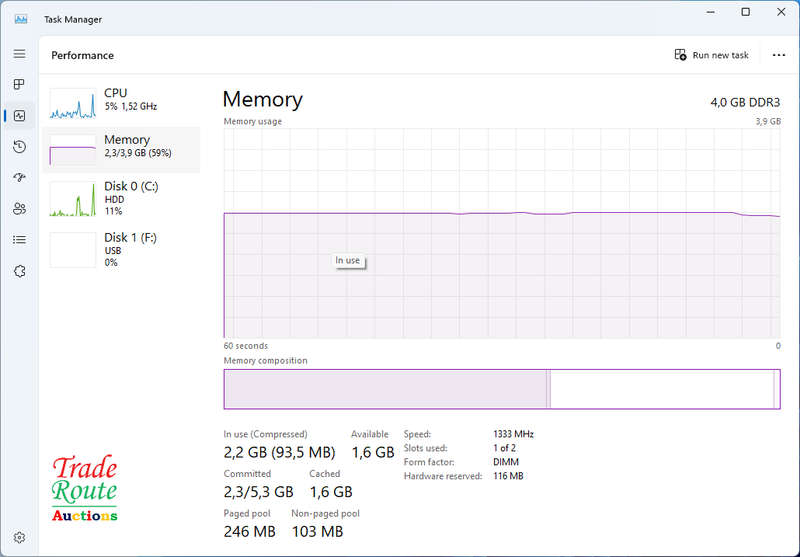The height and width of the screenshot is (557, 800).
Task: Switch to the Users page icon
Action: click(x=19, y=209)
